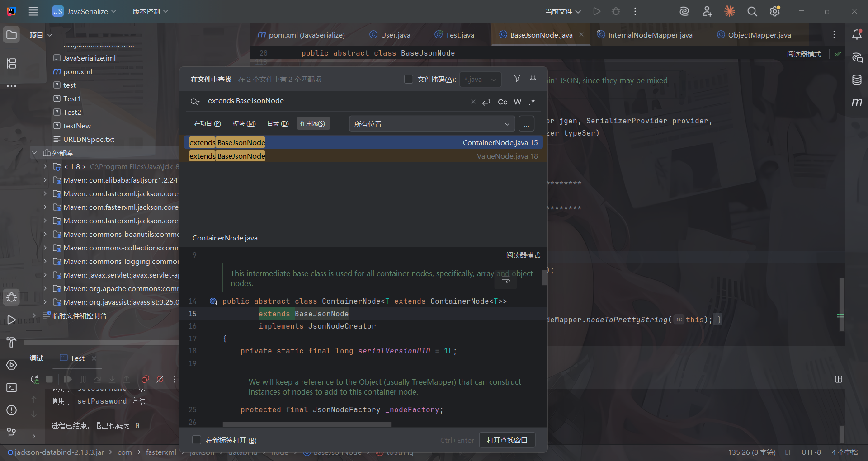Screen dimensions: 868x461
Task: Select the Directory (目录) search scope tab
Action: pos(278,124)
